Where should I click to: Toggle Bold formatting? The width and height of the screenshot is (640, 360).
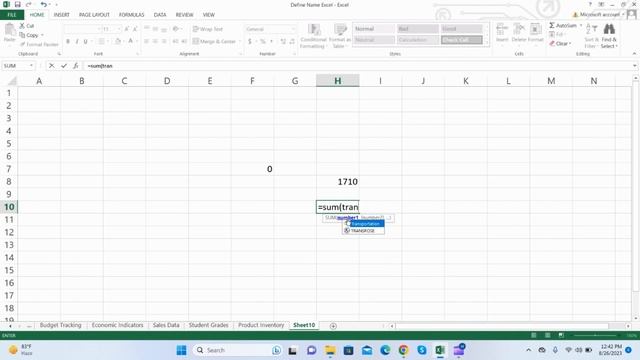coord(68,41)
